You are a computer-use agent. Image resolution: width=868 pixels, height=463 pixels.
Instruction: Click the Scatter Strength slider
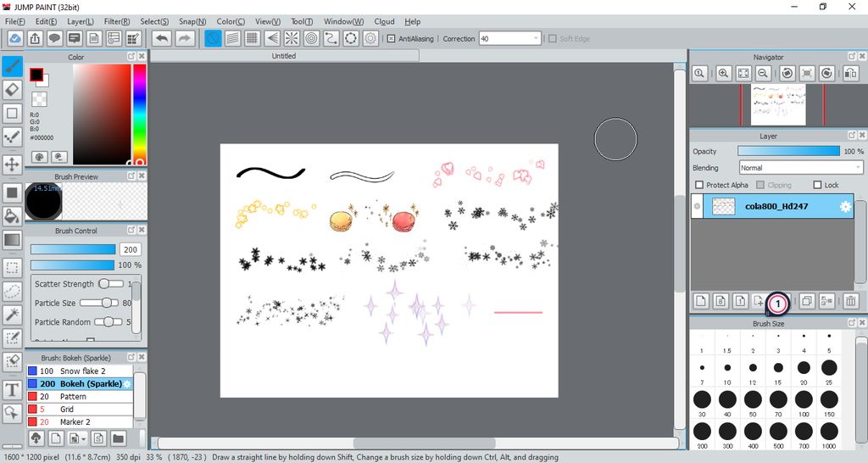[110, 284]
